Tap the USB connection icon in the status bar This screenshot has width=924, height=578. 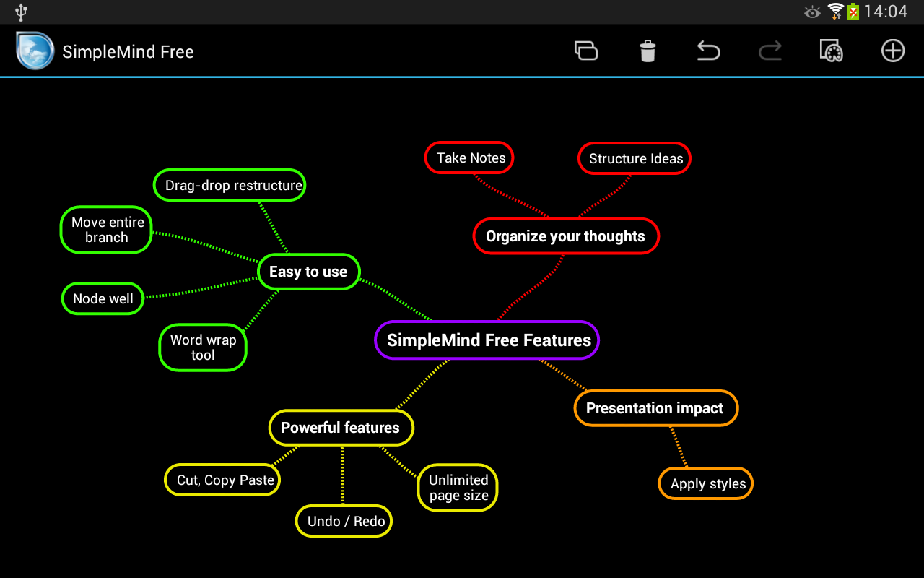coord(21,12)
